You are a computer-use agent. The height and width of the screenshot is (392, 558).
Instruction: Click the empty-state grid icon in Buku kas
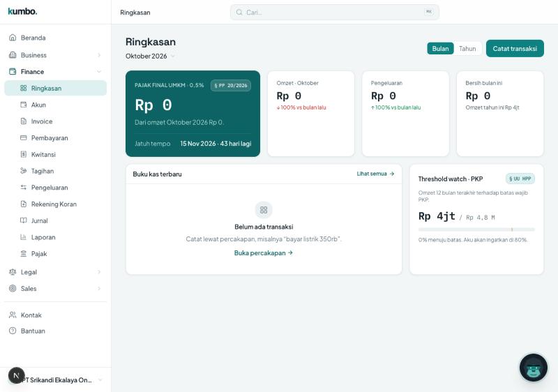pos(264,210)
